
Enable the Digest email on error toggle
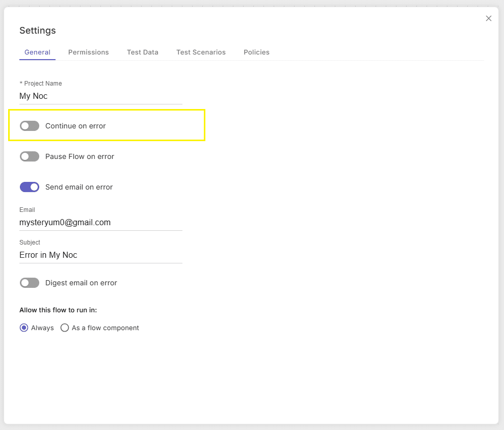click(x=30, y=283)
